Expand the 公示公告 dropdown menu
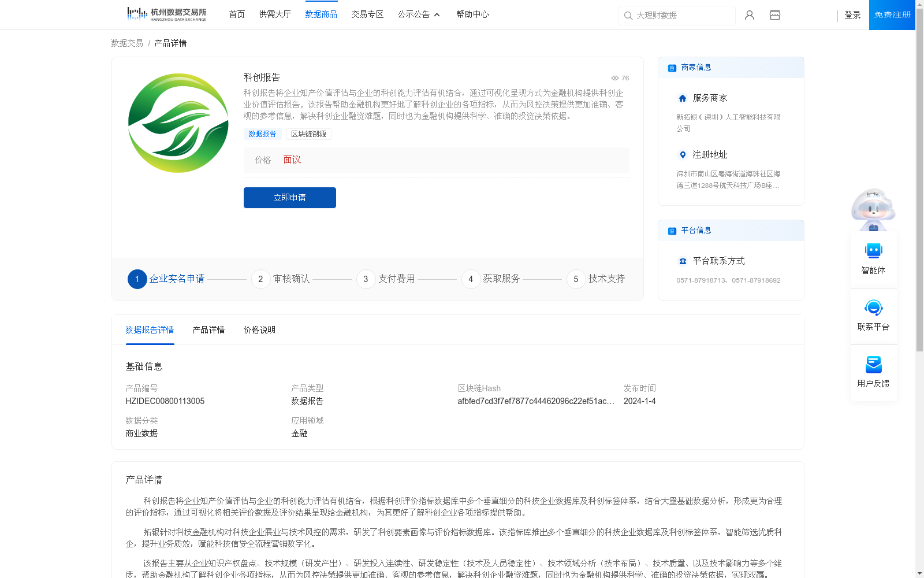 coord(419,14)
